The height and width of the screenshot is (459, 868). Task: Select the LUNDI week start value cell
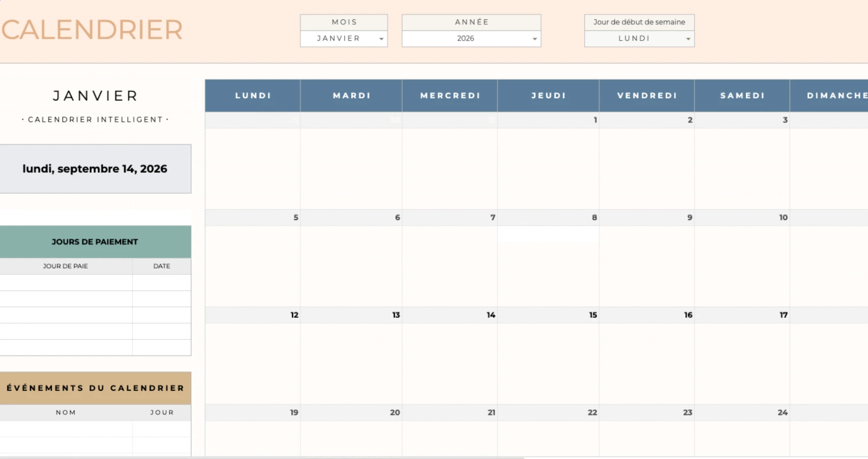pyautogui.click(x=639, y=39)
